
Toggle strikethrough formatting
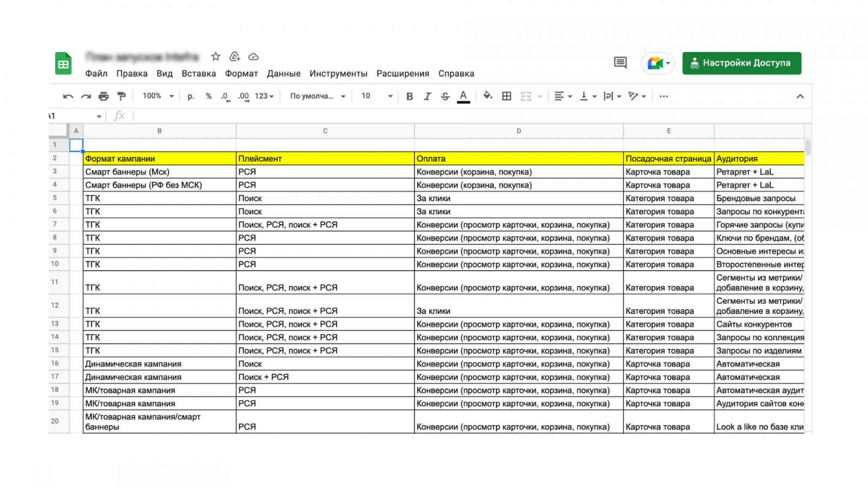(x=445, y=97)
